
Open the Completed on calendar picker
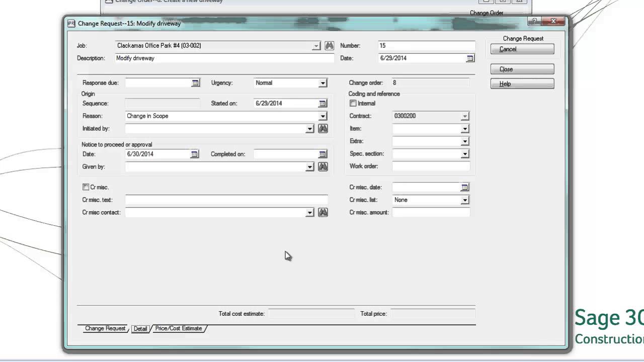pyautogui.click(x=323, y=154)
